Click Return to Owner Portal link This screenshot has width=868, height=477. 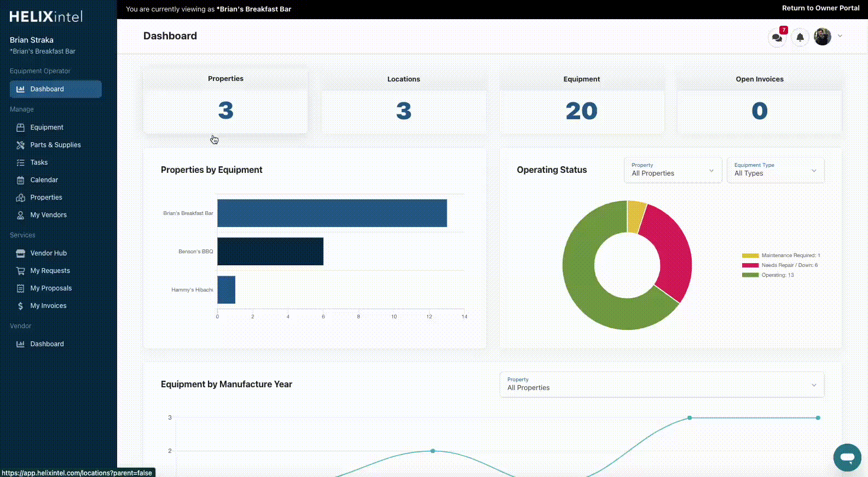(x=820, y=8)
